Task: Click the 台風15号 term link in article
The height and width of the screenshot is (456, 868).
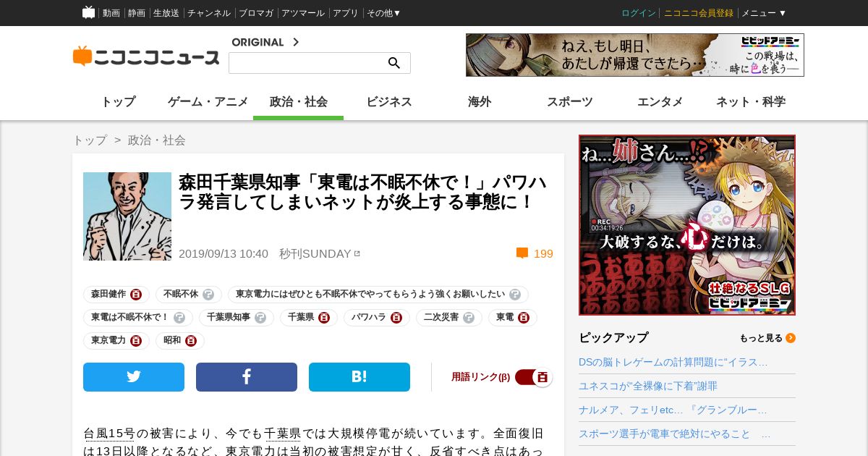Action: (x=109, y=434)
